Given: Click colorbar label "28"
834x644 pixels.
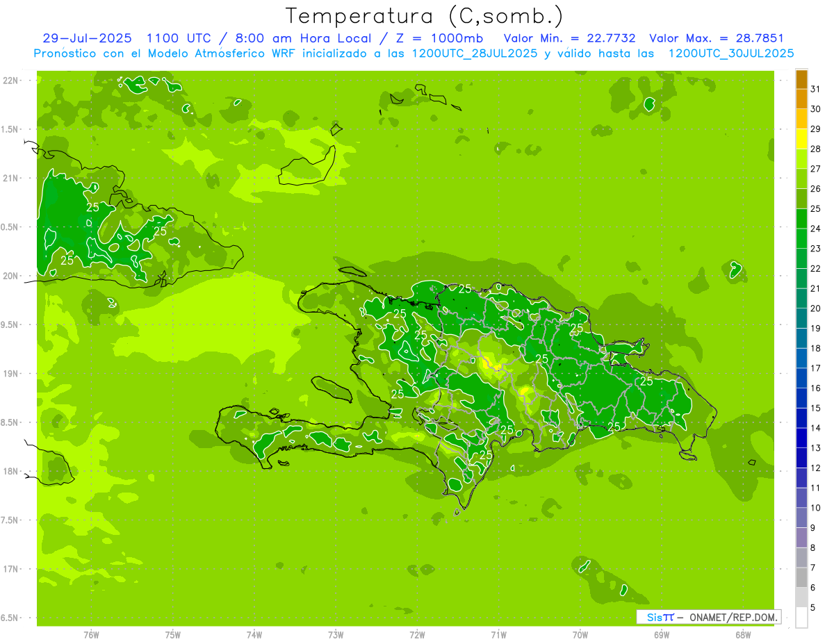Looking at the screenshot, I should (816, 149).
